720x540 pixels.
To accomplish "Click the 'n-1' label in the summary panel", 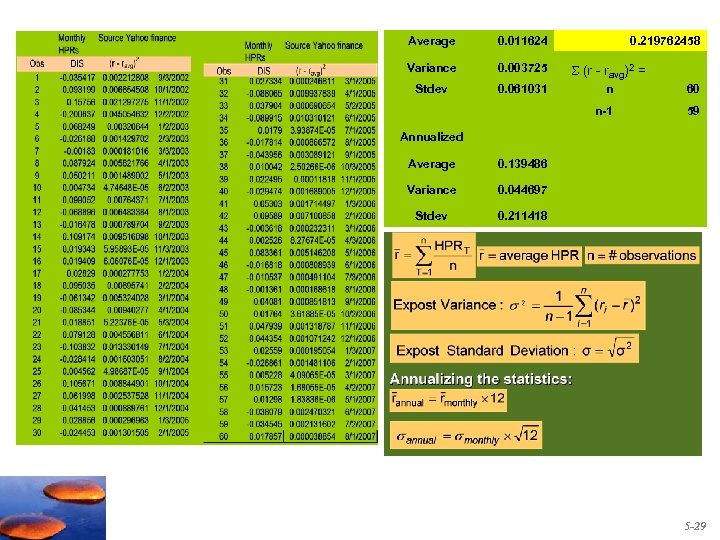I will pos(603,111).
